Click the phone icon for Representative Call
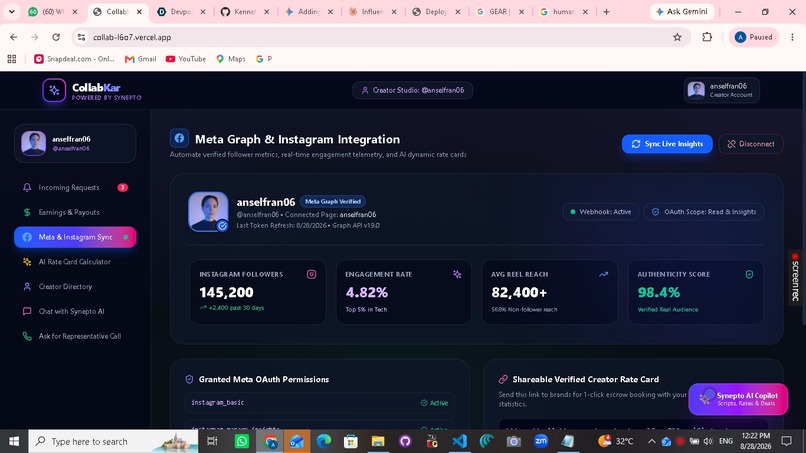The height and width of the screenshot is (453, 806). (27, 336)
